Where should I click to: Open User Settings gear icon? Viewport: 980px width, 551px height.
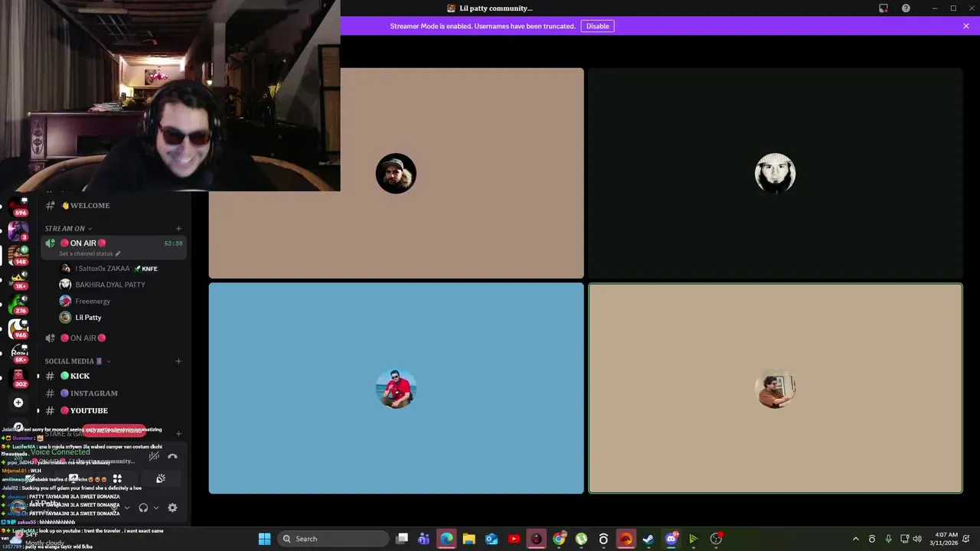pyautogui.click(x=172, y=507)
